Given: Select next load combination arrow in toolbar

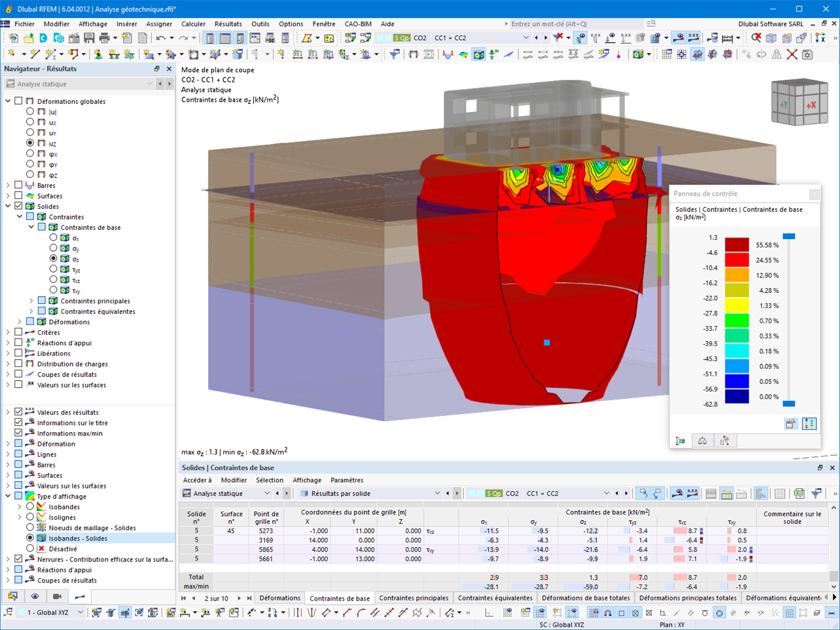Looking at the screenshot, I should coord(546,38).
